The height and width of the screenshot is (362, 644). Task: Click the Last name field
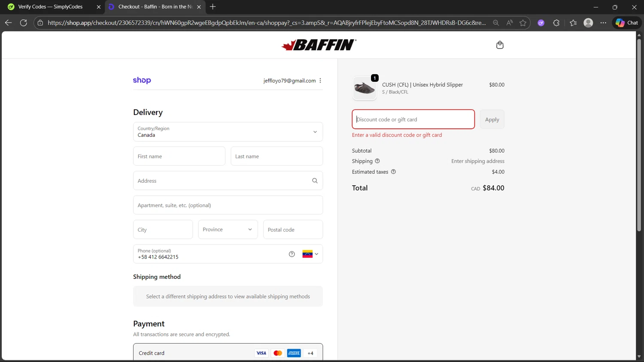tap(277, 156)
